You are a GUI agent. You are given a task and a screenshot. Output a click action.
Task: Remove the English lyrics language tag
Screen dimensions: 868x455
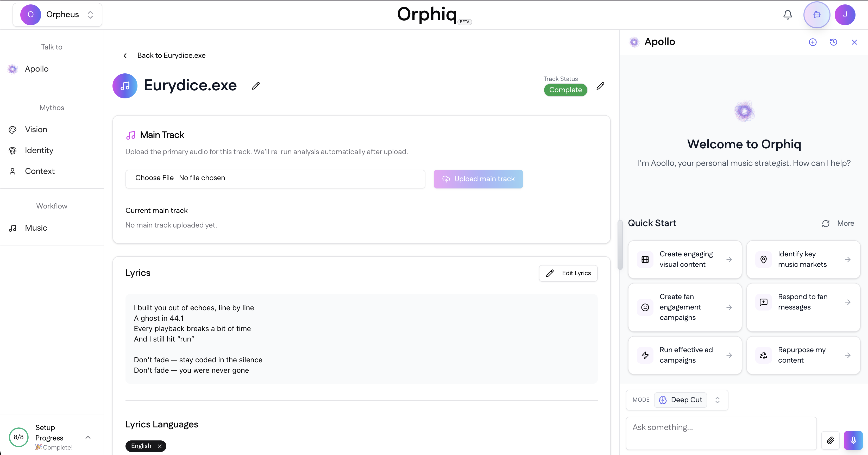(x=160, y=446)
